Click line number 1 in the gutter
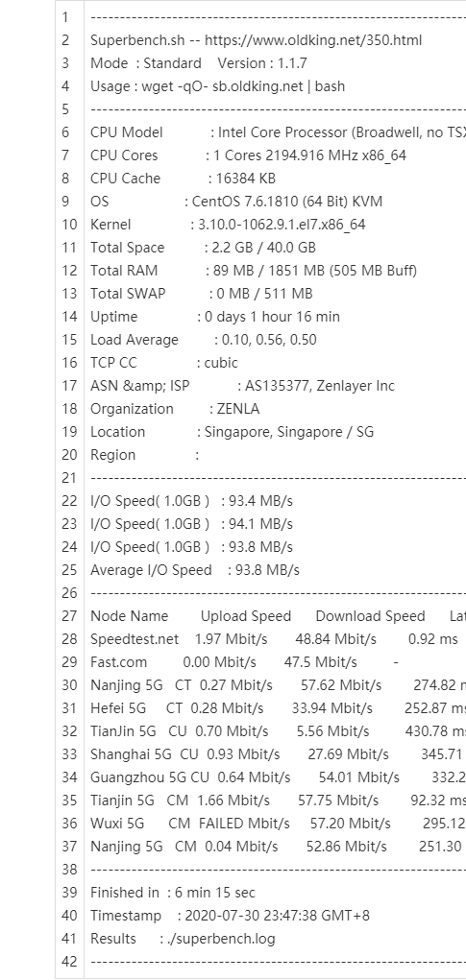 65,17
